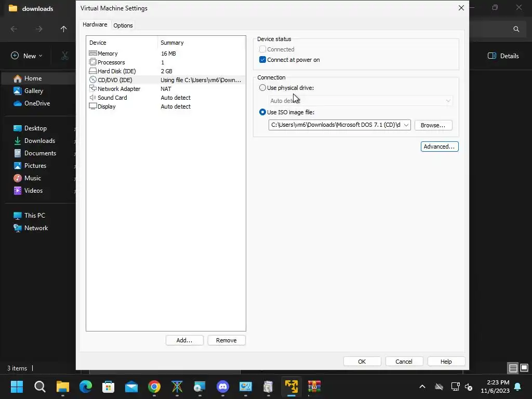
Task: Open Windows Start menu
Action: (x=17, y=387)
